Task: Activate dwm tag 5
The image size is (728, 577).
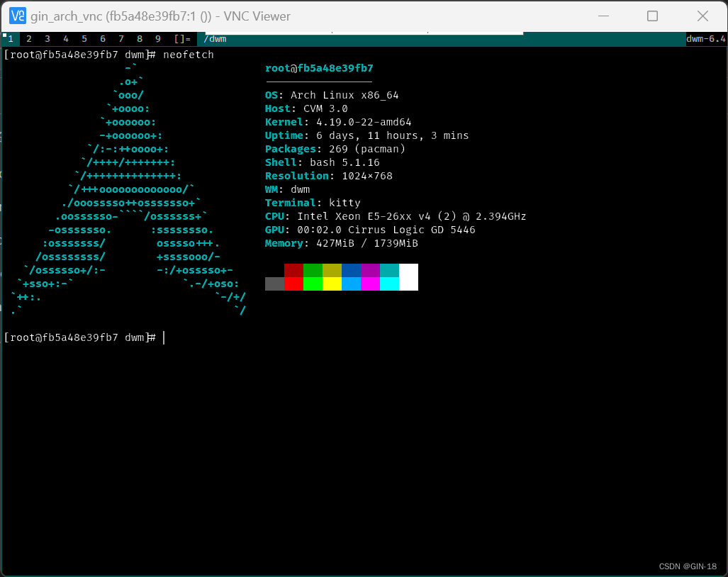Action: click(84, 39)
